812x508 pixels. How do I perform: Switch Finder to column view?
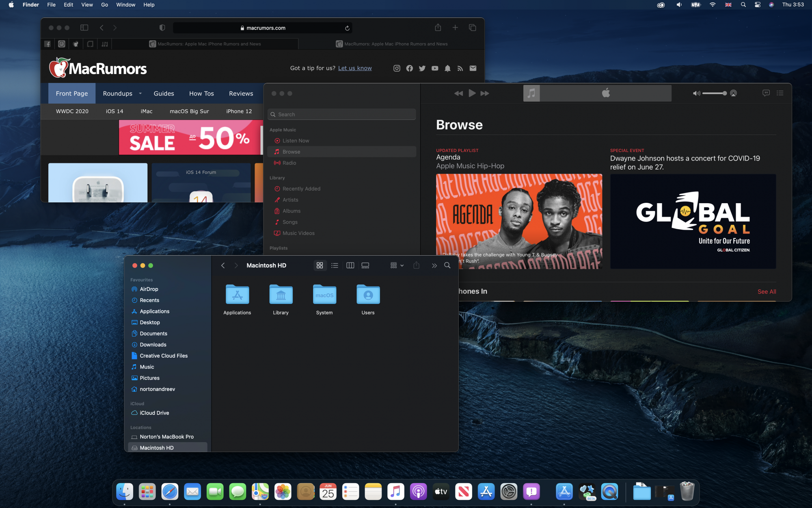tap(350, 265)
